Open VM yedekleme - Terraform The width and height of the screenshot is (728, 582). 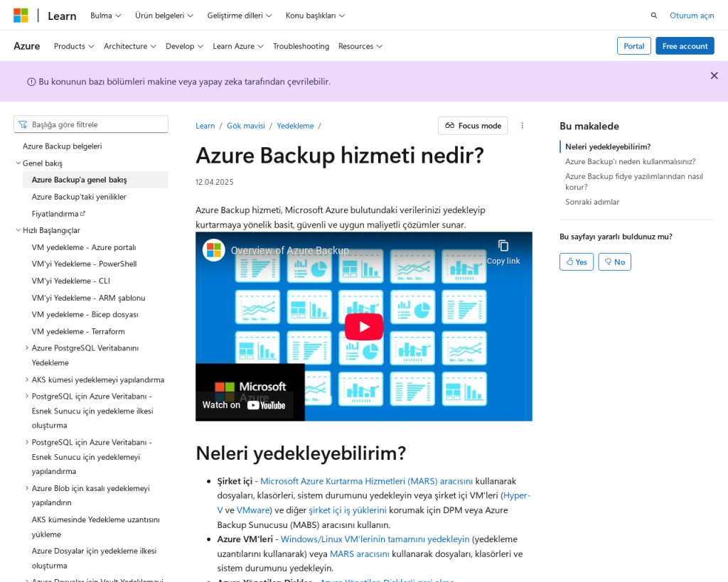click(78, 331)
